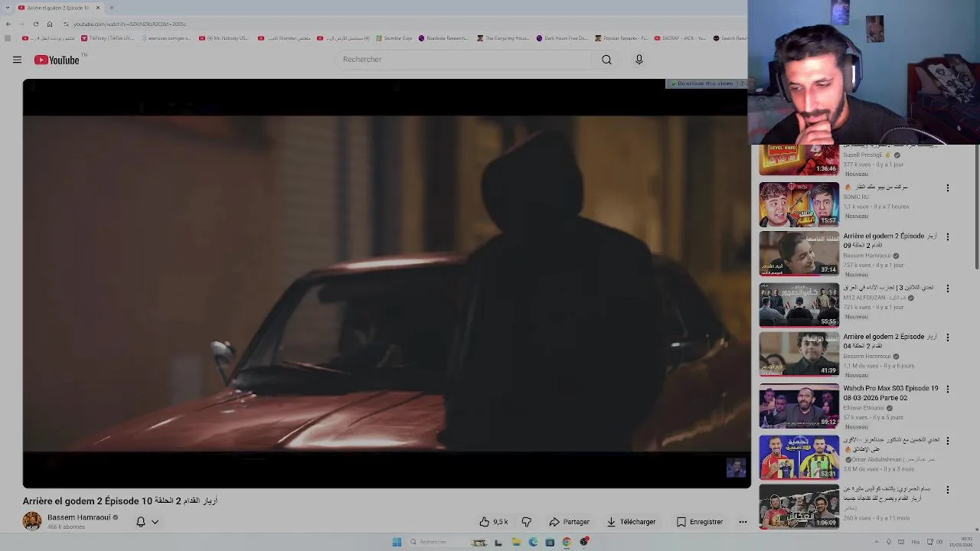980x551 pixels.
Task: Open the Popular Repacks bookmark
Action: click(x=622, y=38)
